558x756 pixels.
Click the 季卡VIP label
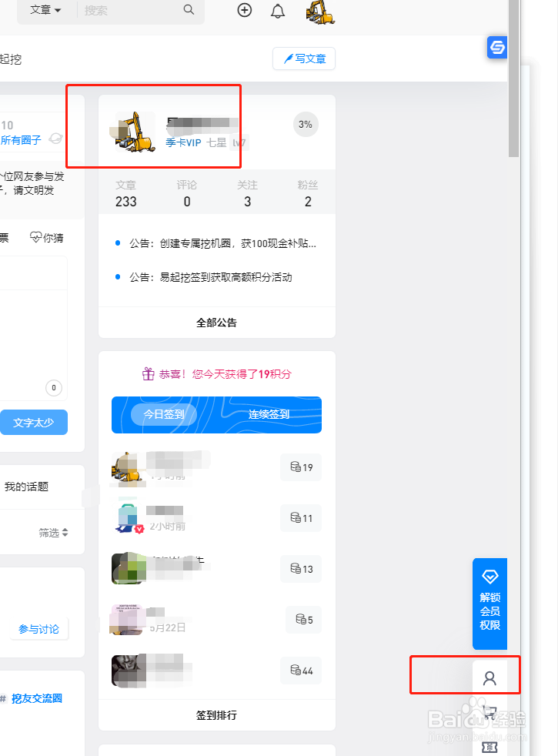[184, 142]
